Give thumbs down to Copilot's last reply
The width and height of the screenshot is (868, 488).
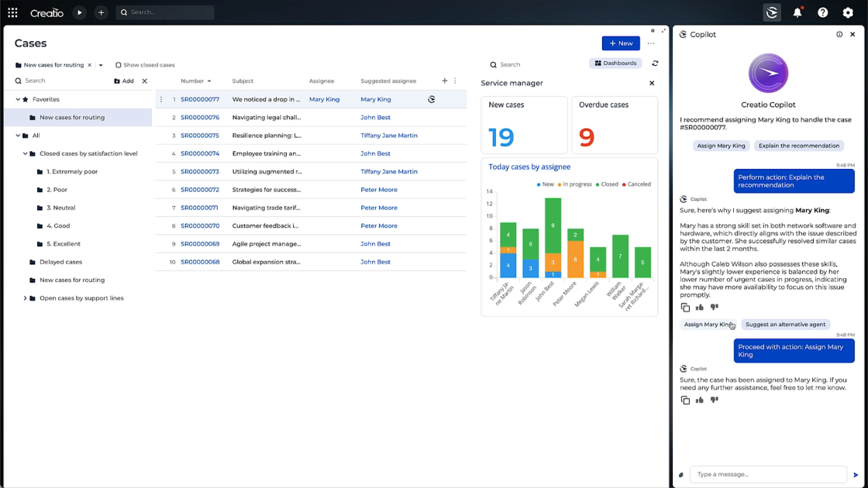pyautogui.click(x=714, y=400)
